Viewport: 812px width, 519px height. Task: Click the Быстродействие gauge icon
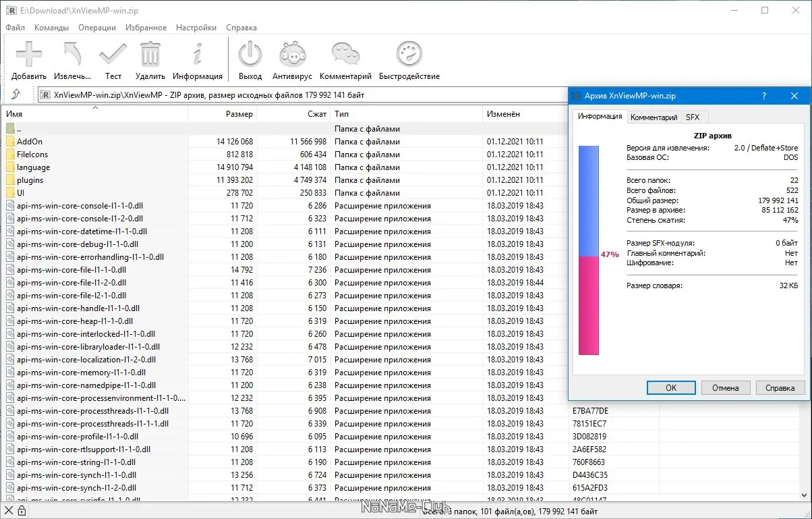tap(409, 54)
